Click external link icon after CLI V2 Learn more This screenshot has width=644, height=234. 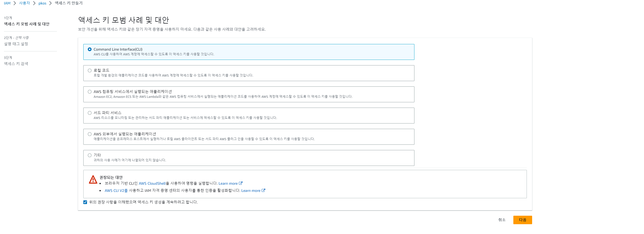[263, 190]
